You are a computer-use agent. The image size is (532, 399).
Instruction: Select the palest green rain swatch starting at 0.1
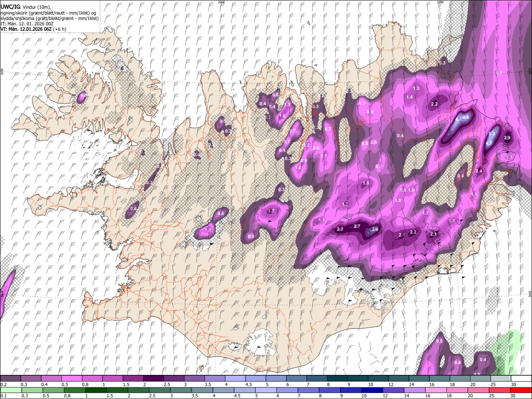coord(10,390)
